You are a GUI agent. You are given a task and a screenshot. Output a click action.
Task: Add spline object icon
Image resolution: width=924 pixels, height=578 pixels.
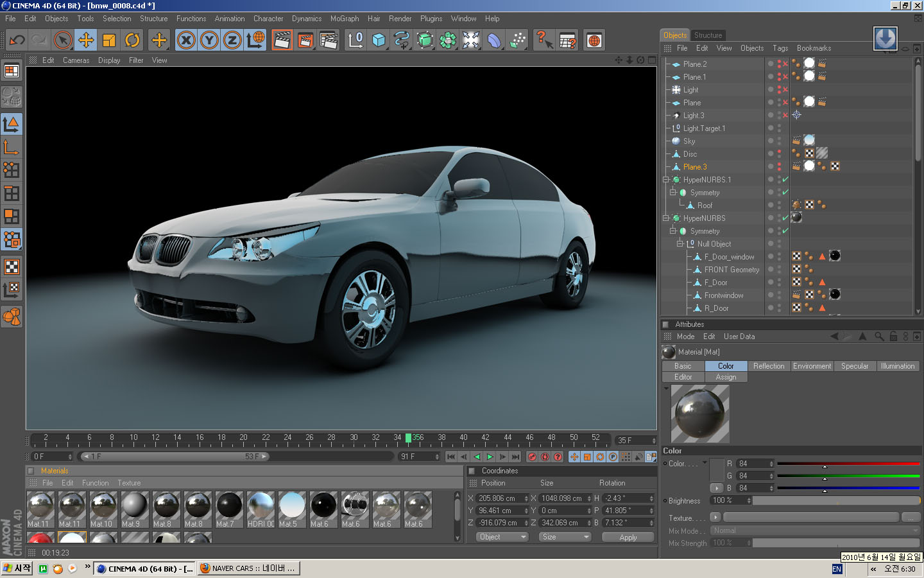click(402, 40)
